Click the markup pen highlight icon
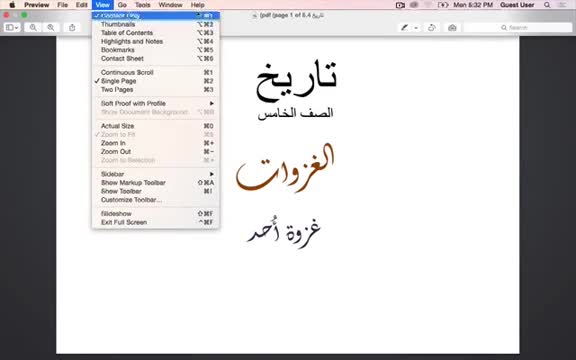The height and width of the screenshot is (360, 576). pos(404,28)
